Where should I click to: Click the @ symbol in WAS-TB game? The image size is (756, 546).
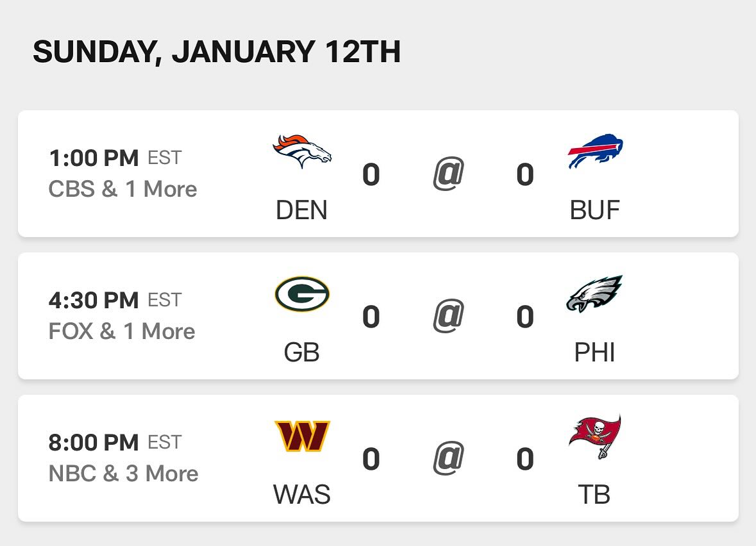coord(448,458)
